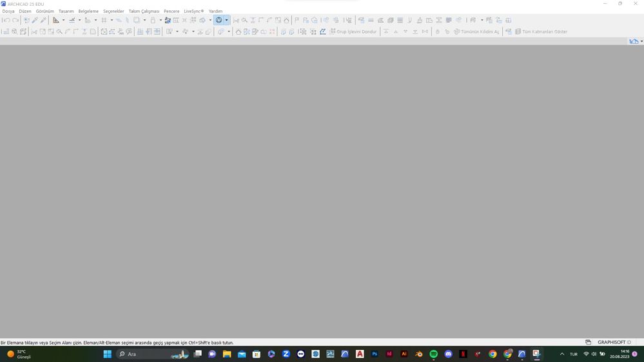Open Illustrator from the taskbar
The image size is (644, 362).
[x=404, y=354]
